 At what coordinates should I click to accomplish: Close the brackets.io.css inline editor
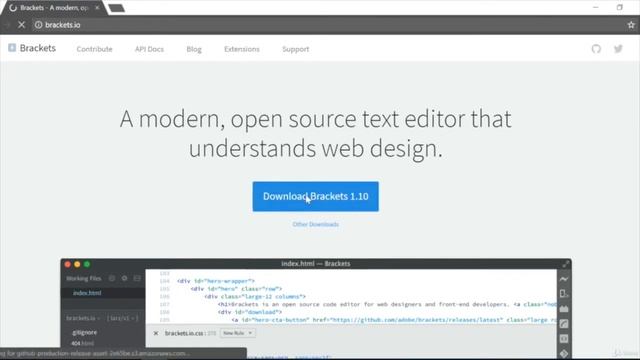[156, 333]
